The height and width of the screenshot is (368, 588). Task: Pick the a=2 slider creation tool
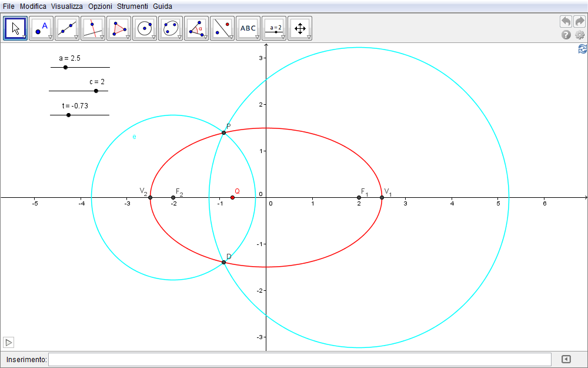(274, 28)
